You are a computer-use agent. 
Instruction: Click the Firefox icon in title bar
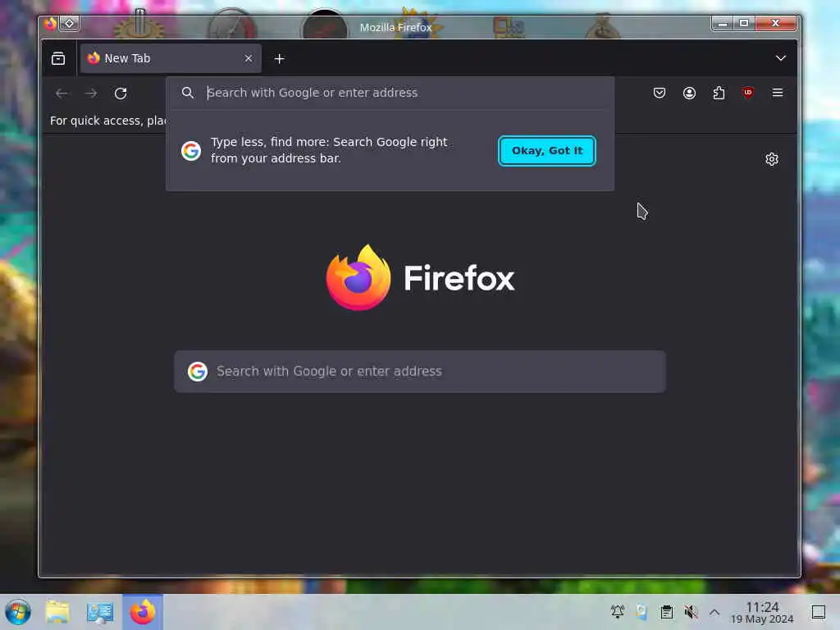pyautogui.click(x=50, y=24)
